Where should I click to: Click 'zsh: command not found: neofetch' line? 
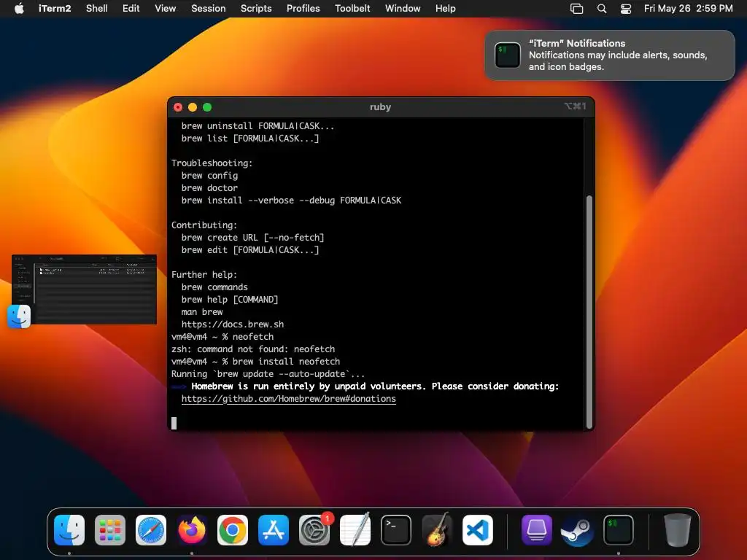253,349
